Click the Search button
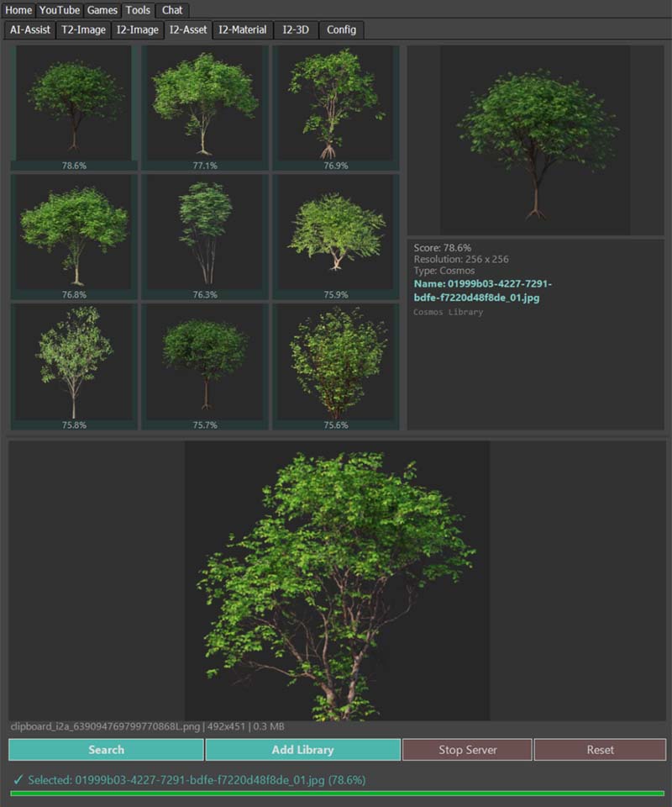 [x=108, y=750]
